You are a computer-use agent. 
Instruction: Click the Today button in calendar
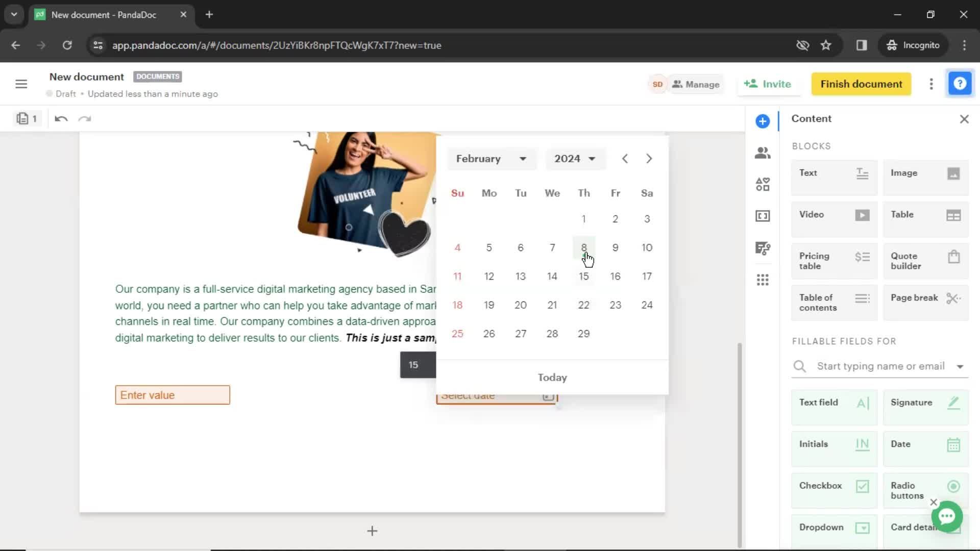[x=552, y=377]
